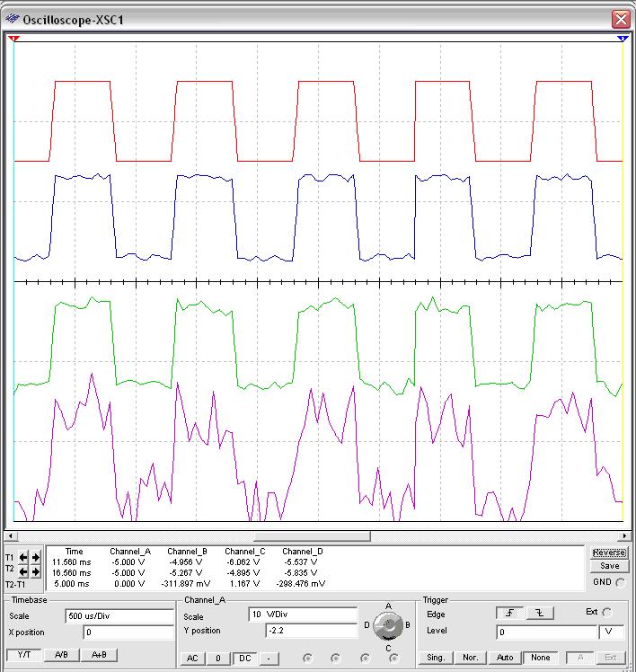Toggle DC coupling for Channel A
Viewport: 636px width, 672px height.
pyautogui.click(x=243, y=659)
